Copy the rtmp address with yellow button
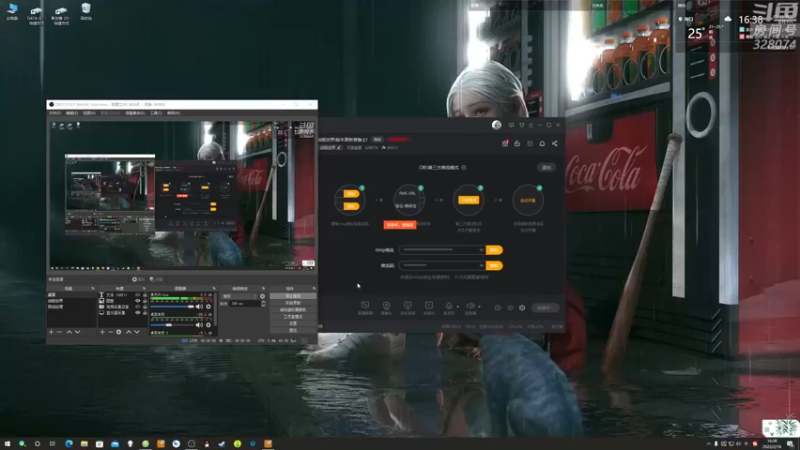800x450 pixels. click(x=494, y=250)
